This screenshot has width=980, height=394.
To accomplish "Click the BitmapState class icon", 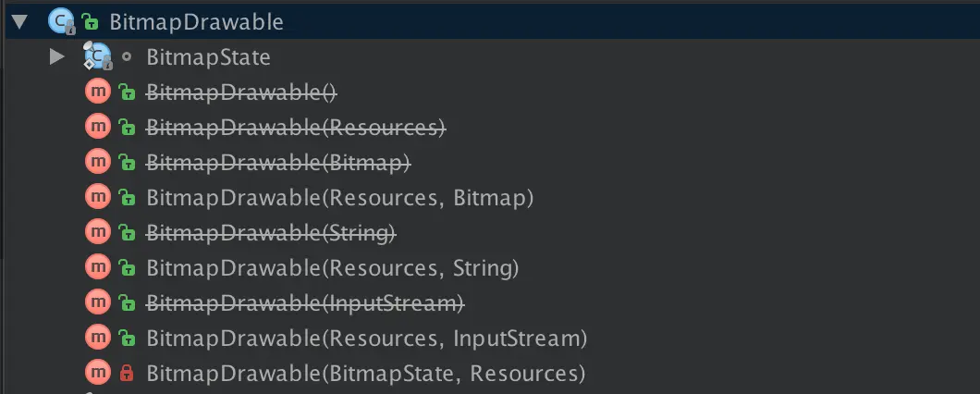I will tap(96, 56).
